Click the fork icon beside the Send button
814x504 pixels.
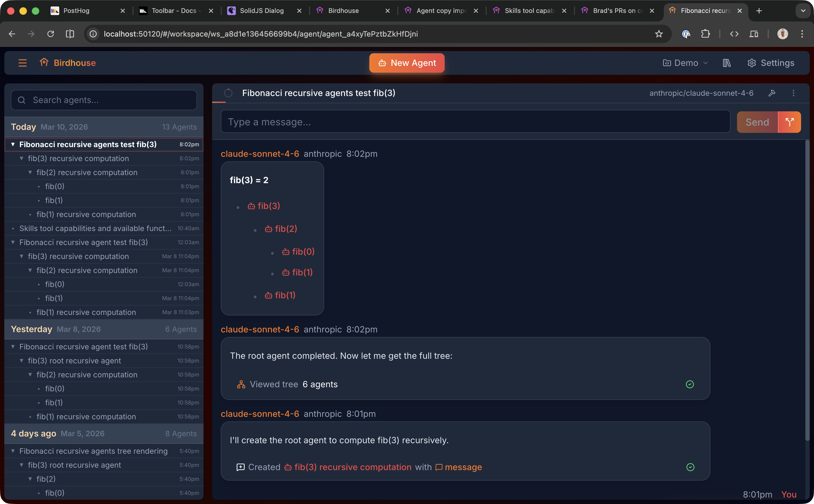[789, 122]
